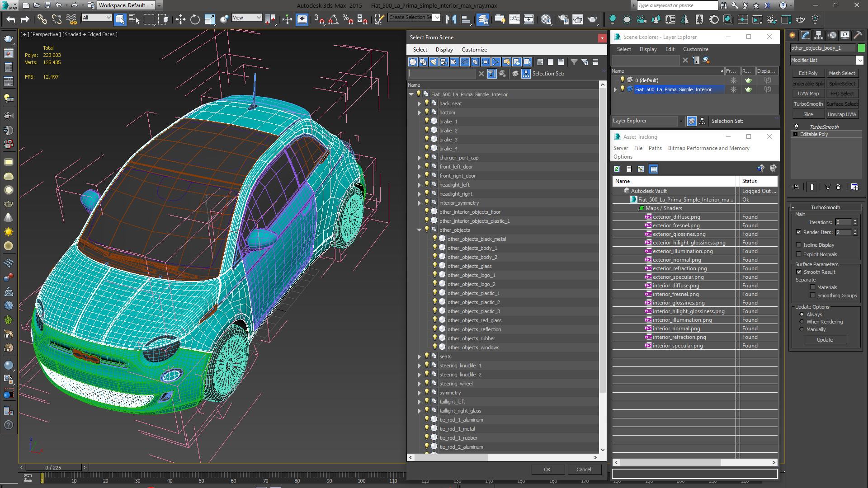Open Bitmap Performance and Memory menu
Screen dimensions: 868x488
708,148
